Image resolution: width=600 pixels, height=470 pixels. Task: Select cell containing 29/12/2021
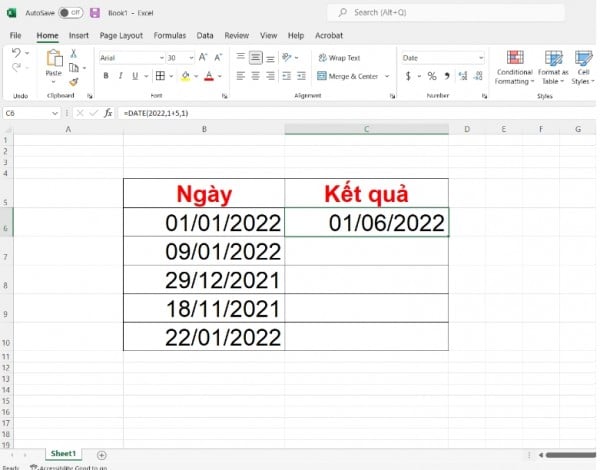pyautogui.click(x=204, y=280)
